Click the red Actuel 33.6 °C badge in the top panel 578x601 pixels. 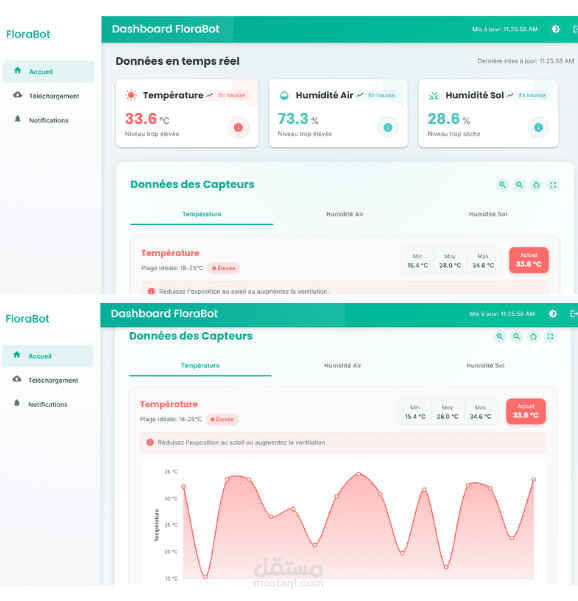[529, 260]
